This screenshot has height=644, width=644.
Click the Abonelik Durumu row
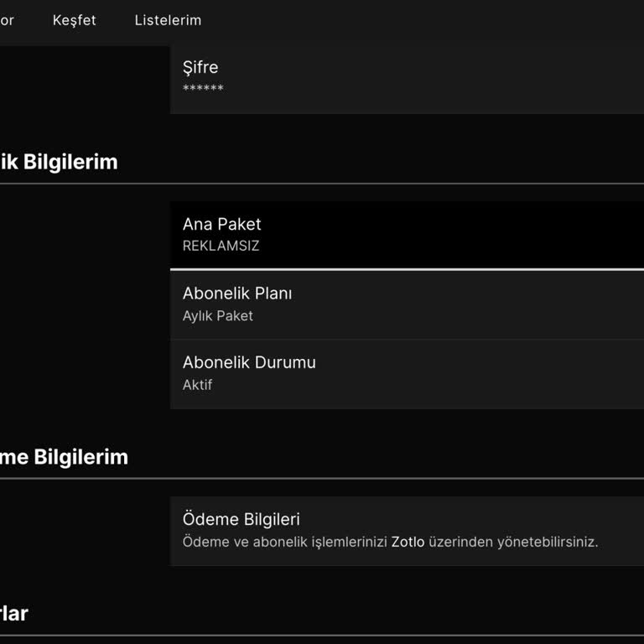[x=407, y=374]
